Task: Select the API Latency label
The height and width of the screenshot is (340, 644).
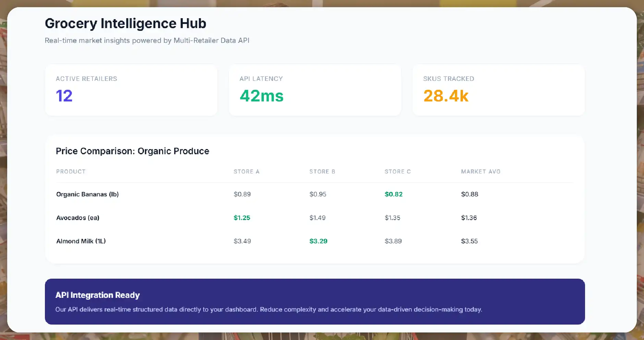Action: pyautogui.click(x=261, y=79)
